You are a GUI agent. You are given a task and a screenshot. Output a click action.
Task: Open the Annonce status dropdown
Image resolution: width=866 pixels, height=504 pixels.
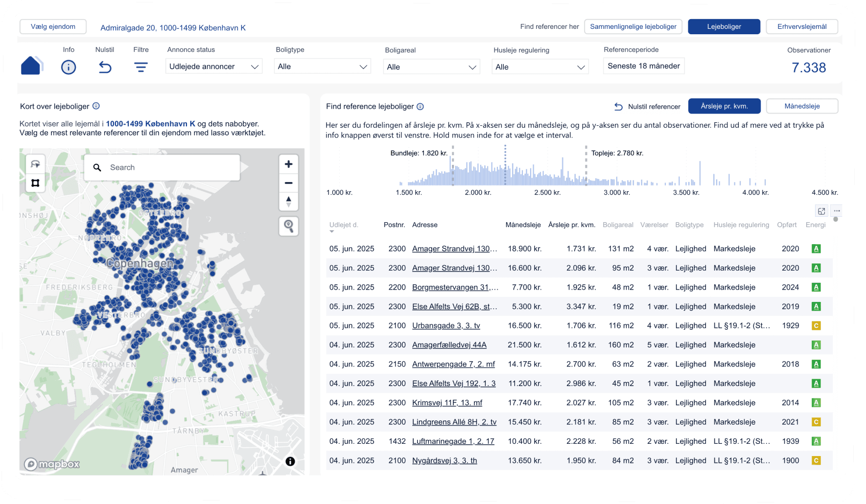(x=213, y=66)
